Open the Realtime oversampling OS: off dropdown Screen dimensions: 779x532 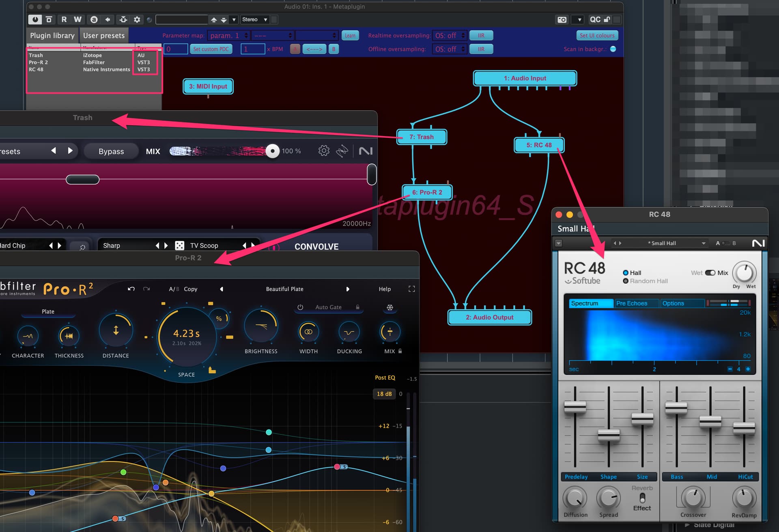pos(450,36)
